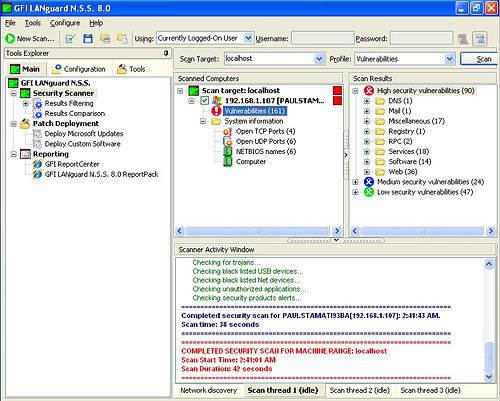Click the Scan target localhost green icon

click(x=194, y=91)
